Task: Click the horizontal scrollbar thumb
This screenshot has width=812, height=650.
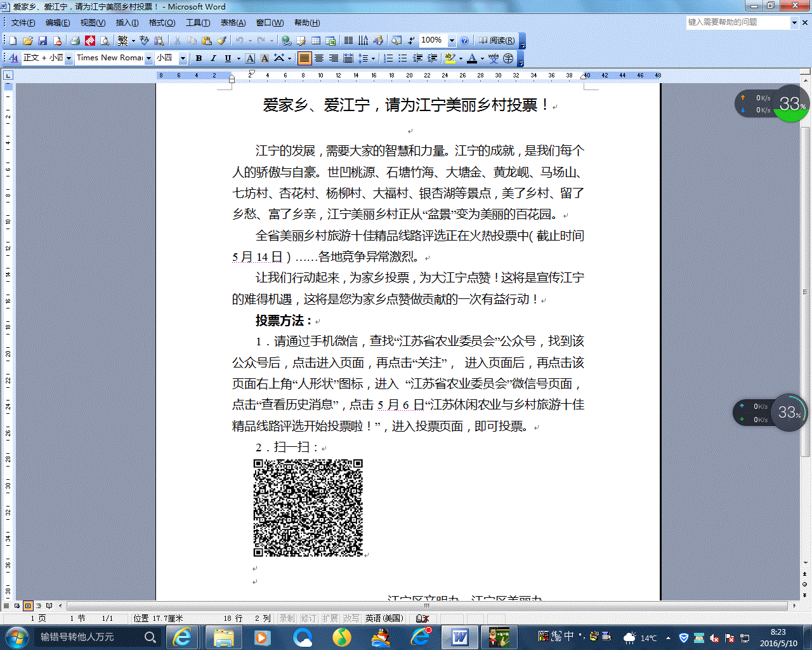Action: (427, 606)
